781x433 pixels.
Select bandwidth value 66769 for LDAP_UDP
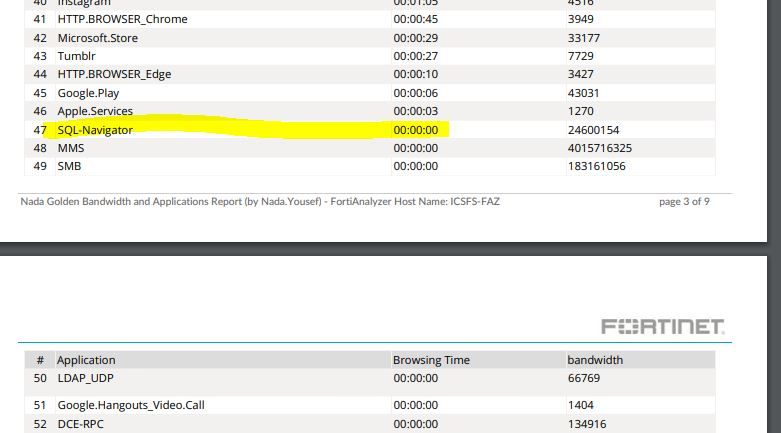point(584,378)
